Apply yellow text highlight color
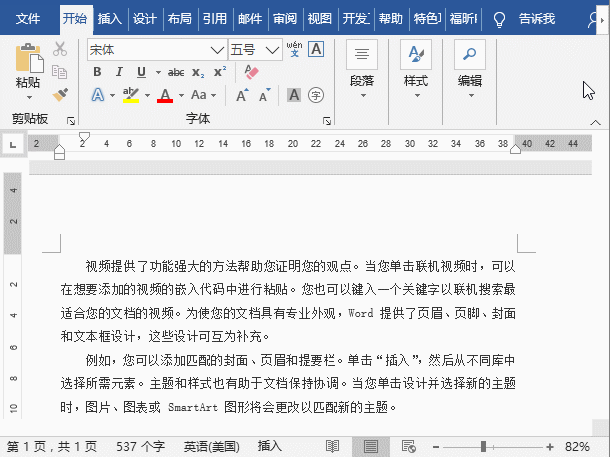 point(131,95)
